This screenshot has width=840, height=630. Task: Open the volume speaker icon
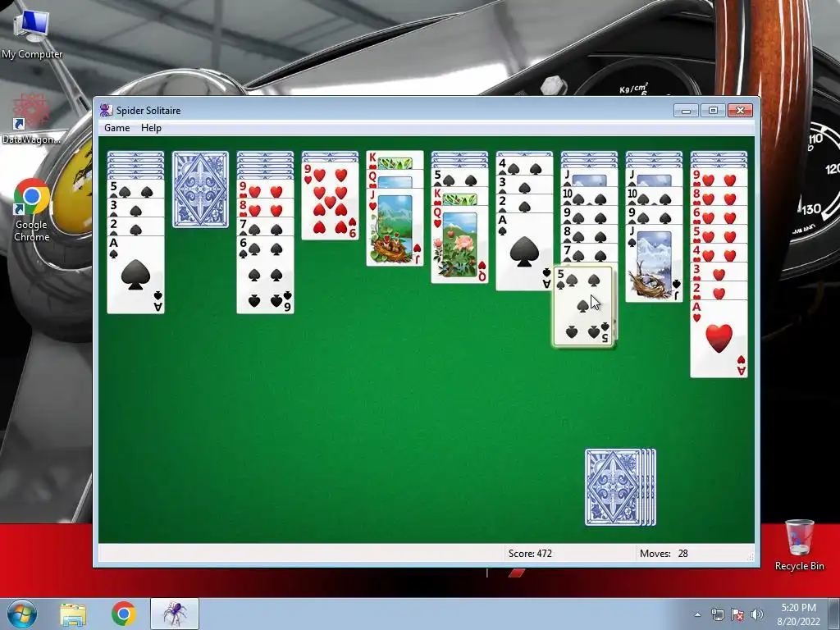[x=757, y=614]
